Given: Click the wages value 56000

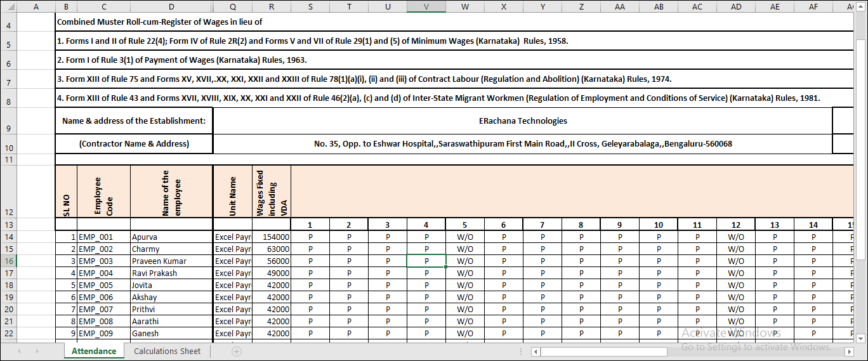Looking at the screenshot, I should 272,261.
